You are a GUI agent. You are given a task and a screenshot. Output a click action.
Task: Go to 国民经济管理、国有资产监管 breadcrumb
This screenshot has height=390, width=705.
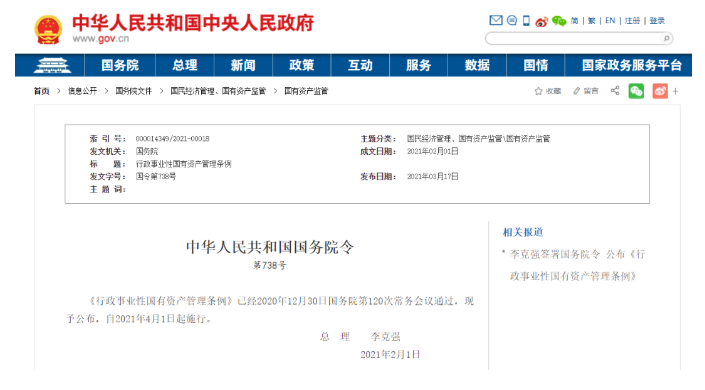[x=218, y=91]
